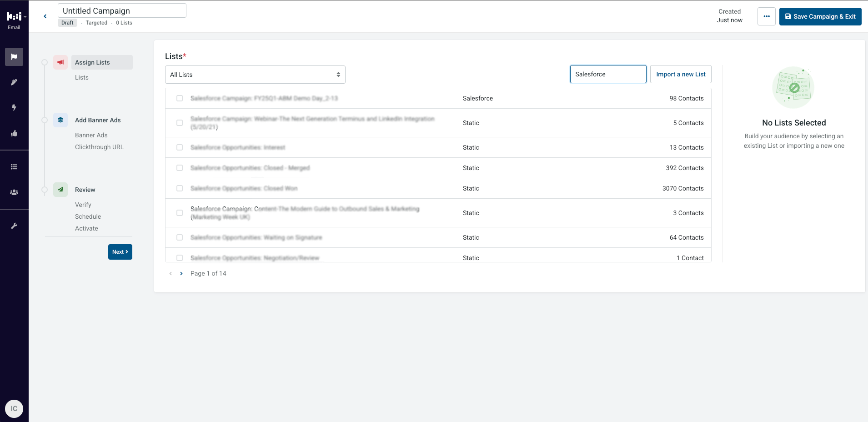Open the lightning bolt sidebar icon

(14, 108)
